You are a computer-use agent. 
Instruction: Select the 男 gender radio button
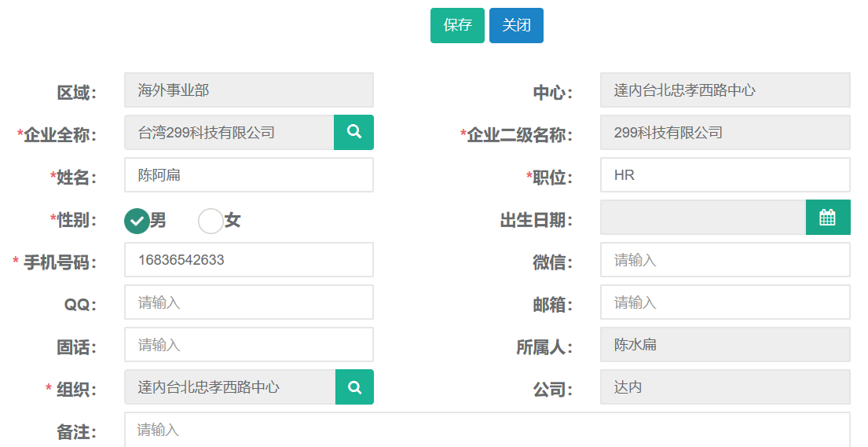click(x=137, y=221)
